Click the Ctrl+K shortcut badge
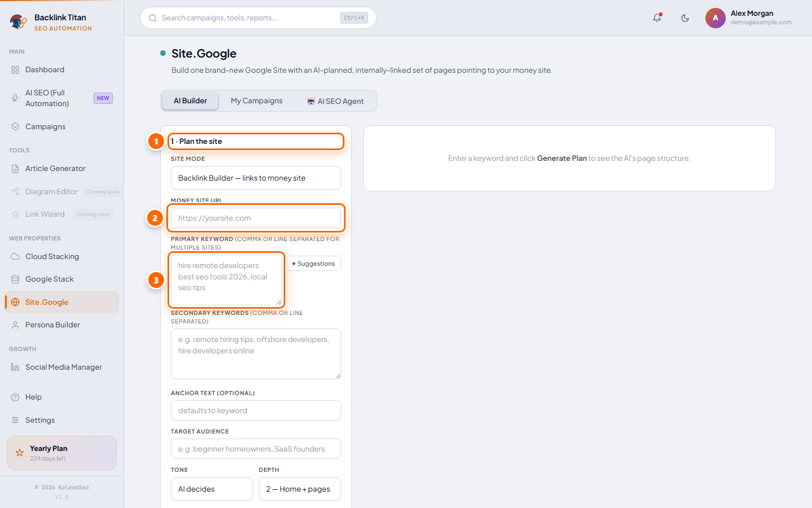The height and width of the screenshot is (508, 812). tap(354, 18)
